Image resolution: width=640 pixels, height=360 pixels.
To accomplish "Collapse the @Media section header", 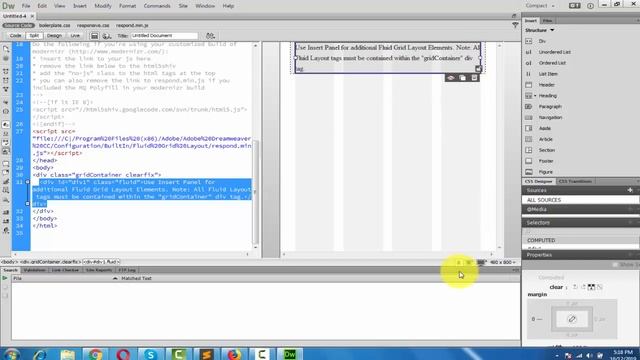I will [580, 209].
